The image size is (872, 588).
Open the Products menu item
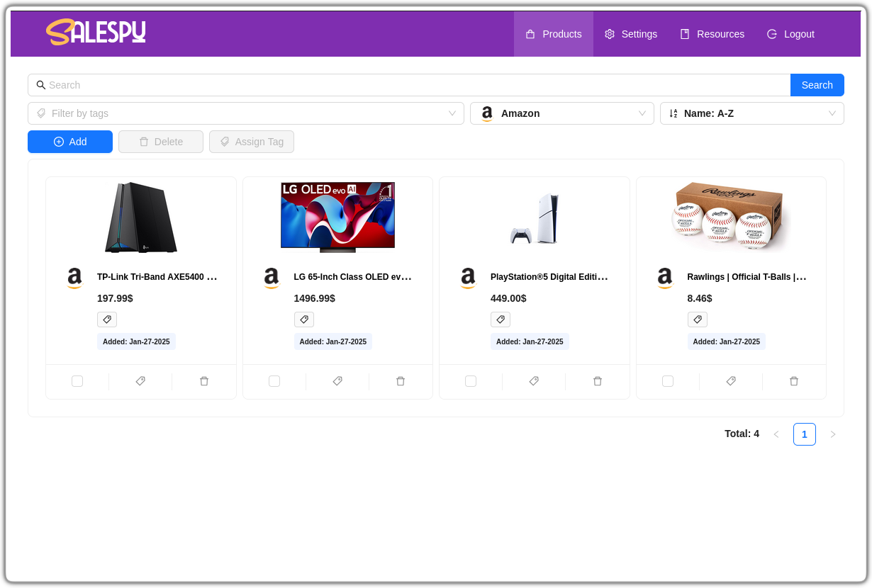tap(554, 34)
